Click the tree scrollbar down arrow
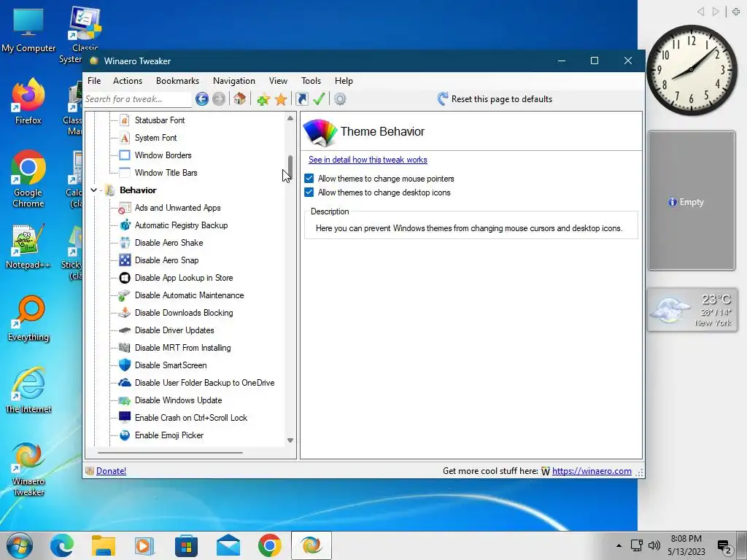Screen dimensions: 747x560 tap(290, 440)
